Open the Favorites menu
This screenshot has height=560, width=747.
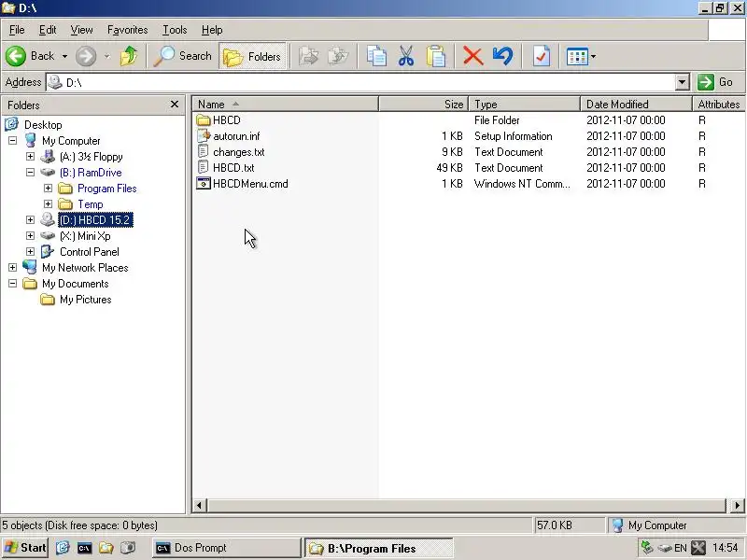[x=127, y=30]
